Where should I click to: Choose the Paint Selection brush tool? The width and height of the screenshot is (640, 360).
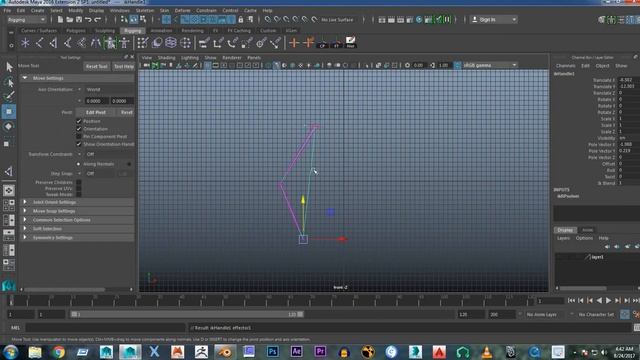(9, 96)
